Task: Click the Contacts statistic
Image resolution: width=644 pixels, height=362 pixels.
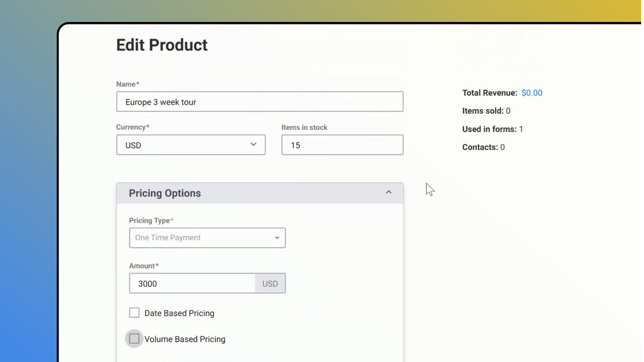Action: coord(483,147)
